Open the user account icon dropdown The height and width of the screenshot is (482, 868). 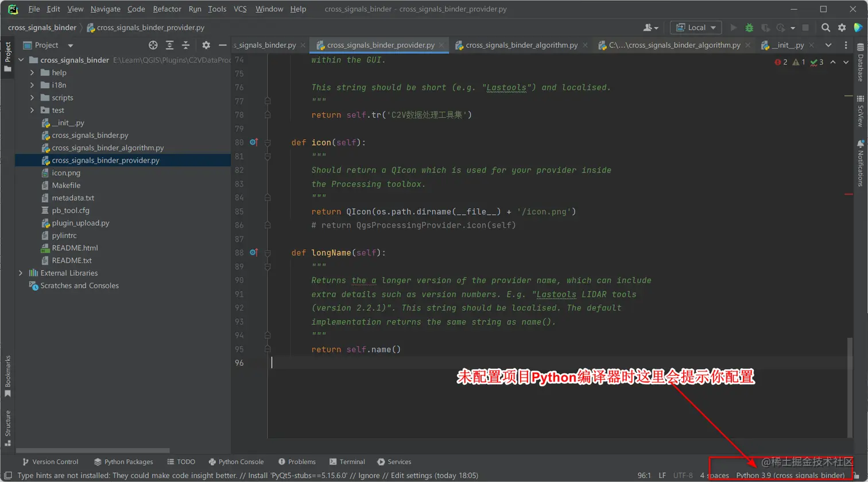click(x=650, y=28)
